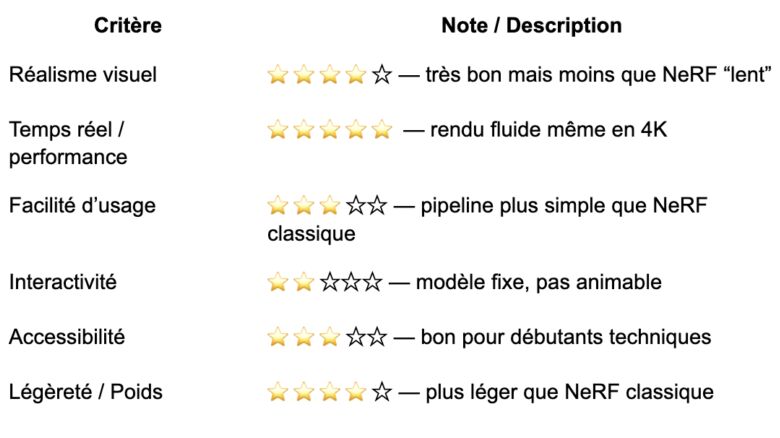Click the "Interactivité" criterion label

(x=63, y=283)
